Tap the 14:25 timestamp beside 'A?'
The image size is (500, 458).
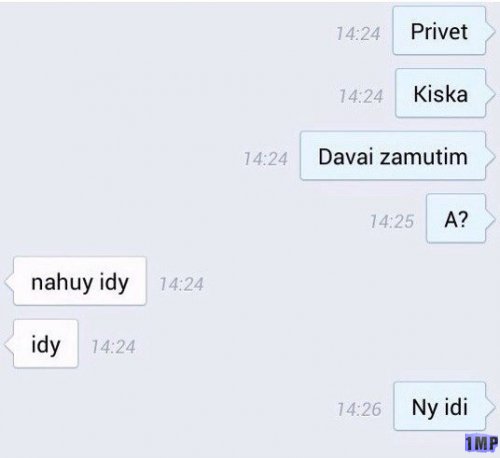coord(392,221)
